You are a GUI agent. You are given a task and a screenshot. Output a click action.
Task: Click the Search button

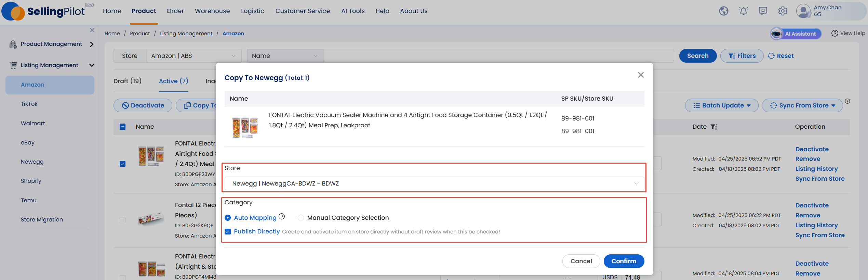pyautogui.click(x=698, y=56)
